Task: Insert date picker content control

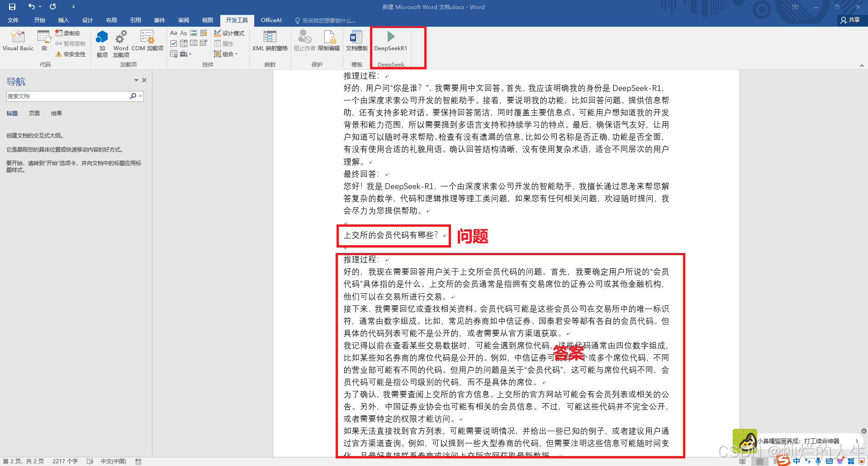Action: click(204, 43)
